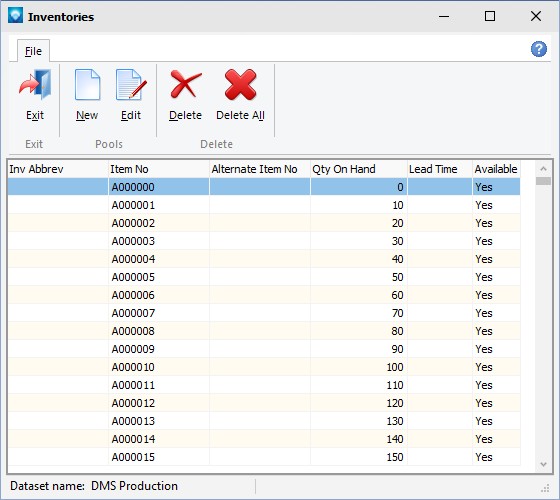Click the Delete red X icon
The image size is (560, 500).
point(185,85)
